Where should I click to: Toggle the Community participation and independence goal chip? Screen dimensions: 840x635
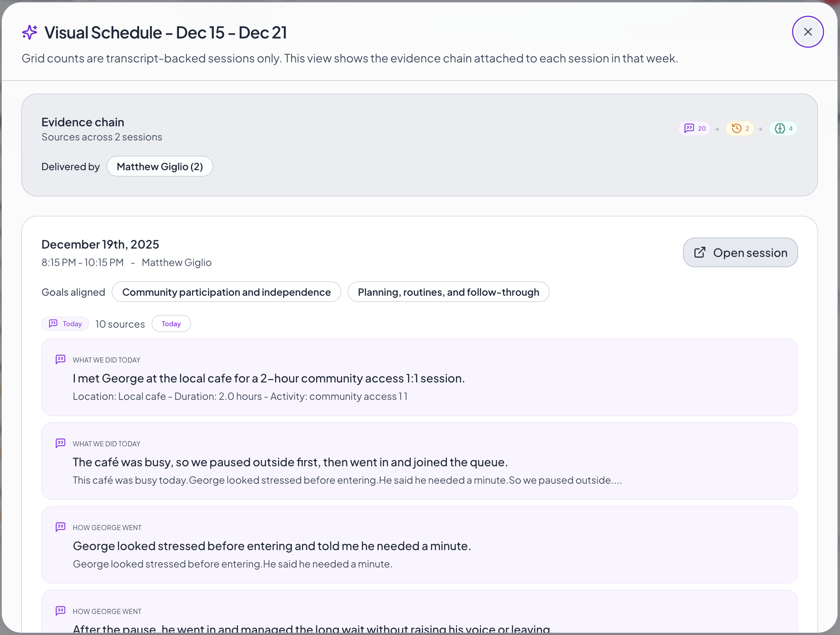[x=226, y=292]
